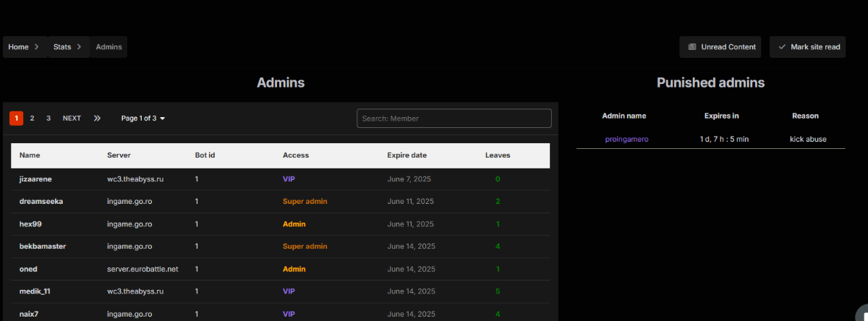Focus the Search Member input field
The image size is (868, 321).
[454, 119]
